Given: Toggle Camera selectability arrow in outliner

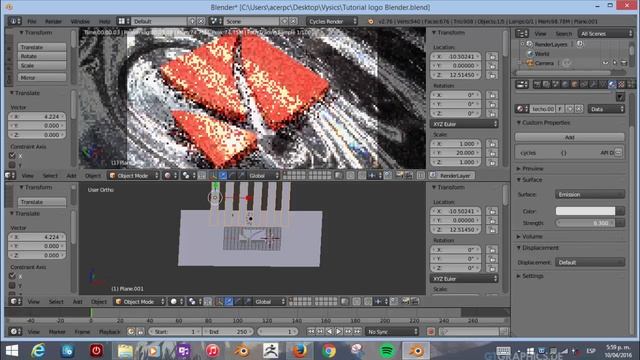Looking at the screenshot, I should point(615,63).
